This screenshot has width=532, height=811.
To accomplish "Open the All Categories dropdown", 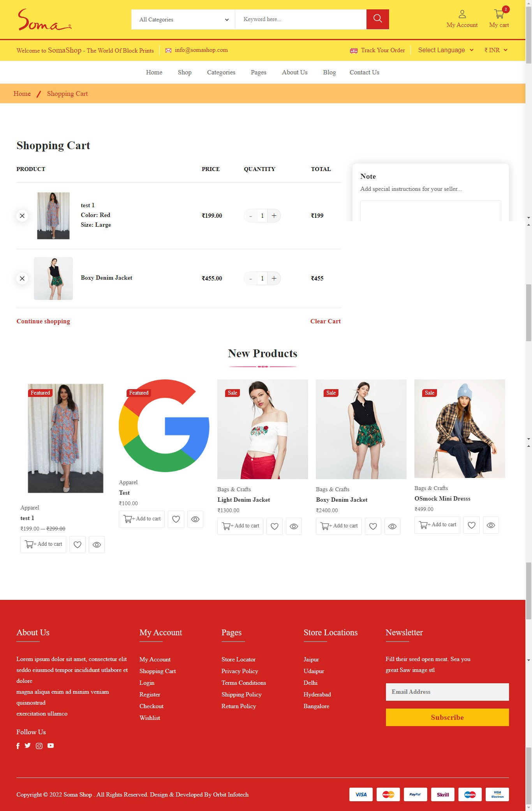I will point(183,19).
